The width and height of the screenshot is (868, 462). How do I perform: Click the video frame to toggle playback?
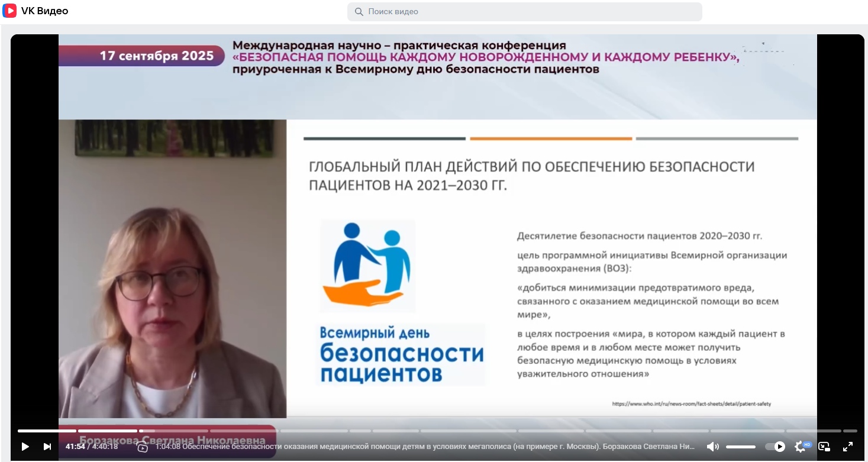437,237
